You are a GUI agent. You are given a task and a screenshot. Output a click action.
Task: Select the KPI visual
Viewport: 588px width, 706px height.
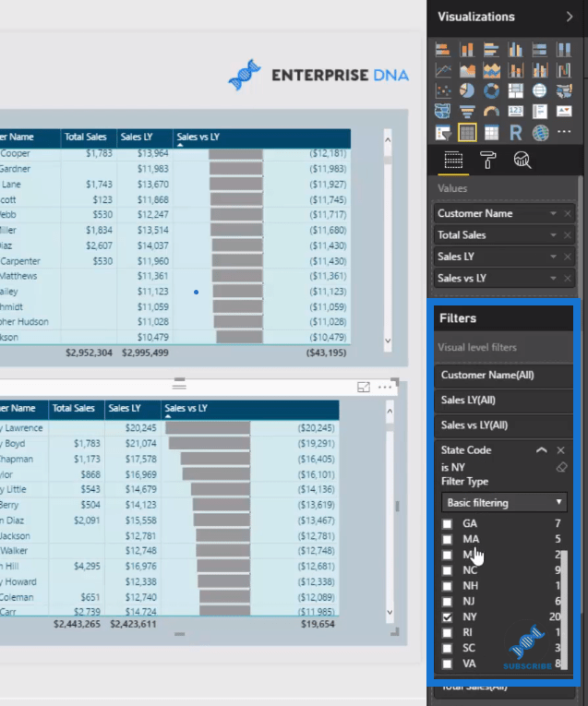pos(564,112)
